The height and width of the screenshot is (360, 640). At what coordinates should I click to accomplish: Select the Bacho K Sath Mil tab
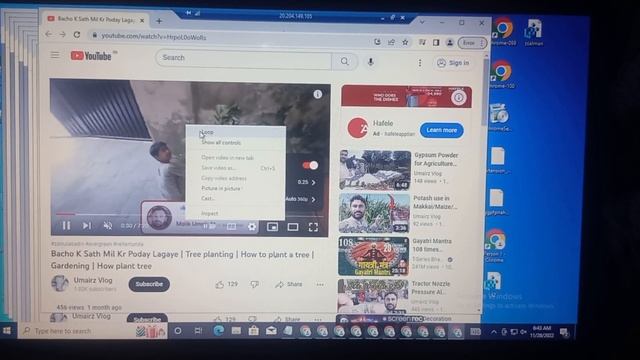(96, 19)
